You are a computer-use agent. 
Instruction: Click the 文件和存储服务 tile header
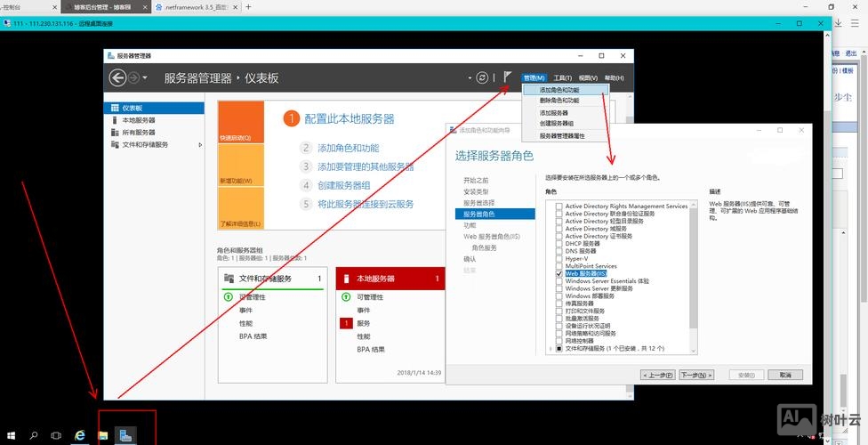tap(272, 279)
